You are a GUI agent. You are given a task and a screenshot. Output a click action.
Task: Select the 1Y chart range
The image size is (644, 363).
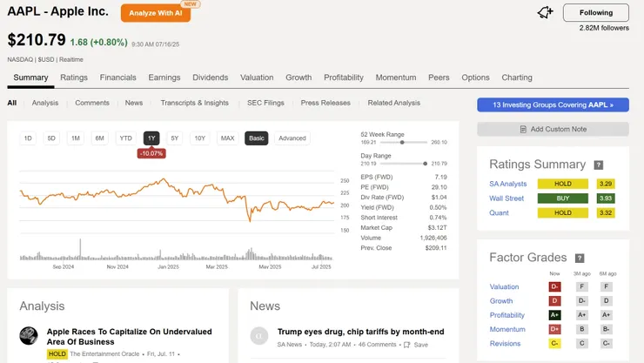[151, 138]
